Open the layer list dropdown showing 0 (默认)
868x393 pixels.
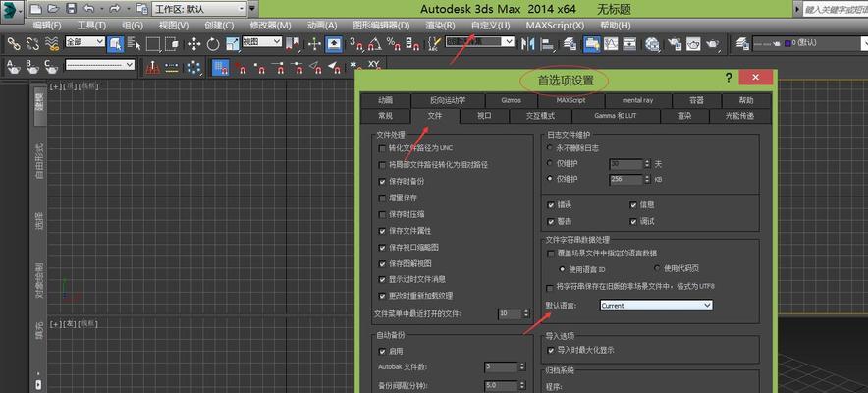click(810, 42)
